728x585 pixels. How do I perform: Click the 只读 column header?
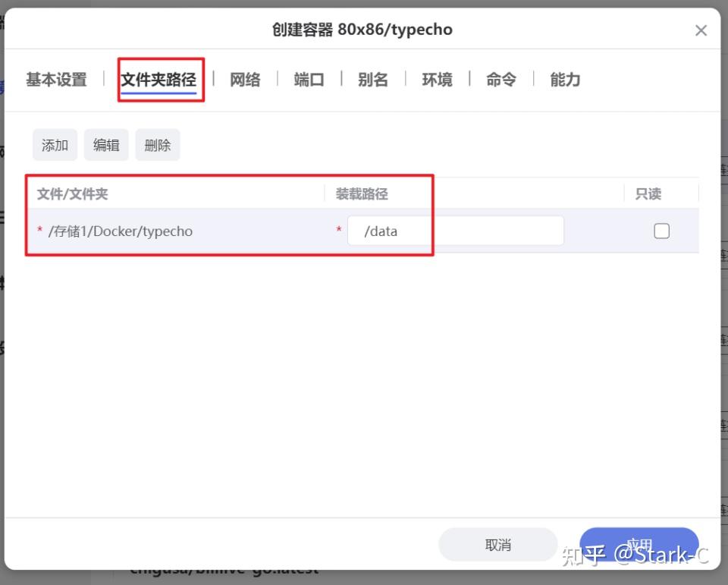click(x=649, y=193)
